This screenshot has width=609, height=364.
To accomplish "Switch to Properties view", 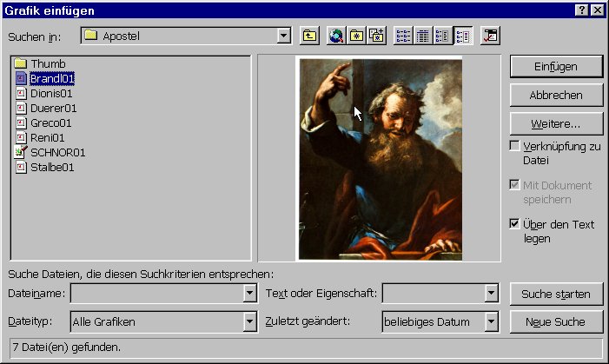I will point(443,36).
